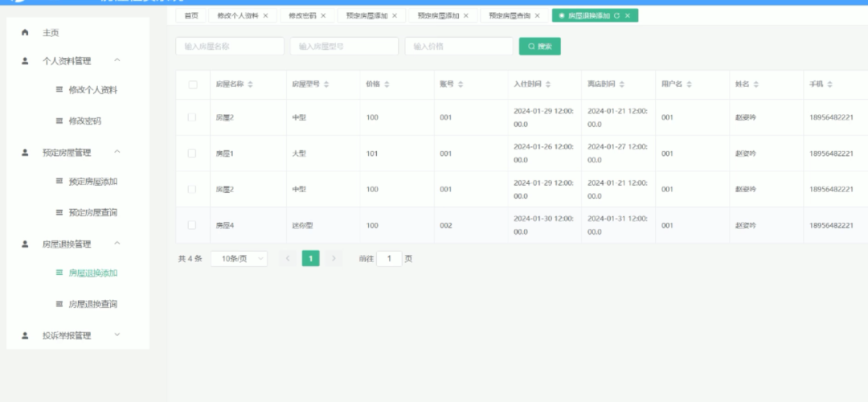The height and width of the screenshot is (402, 868).
Task: Click the list icon beside 预定房屋添加 in sidebar
Action: tap(59, 181)
